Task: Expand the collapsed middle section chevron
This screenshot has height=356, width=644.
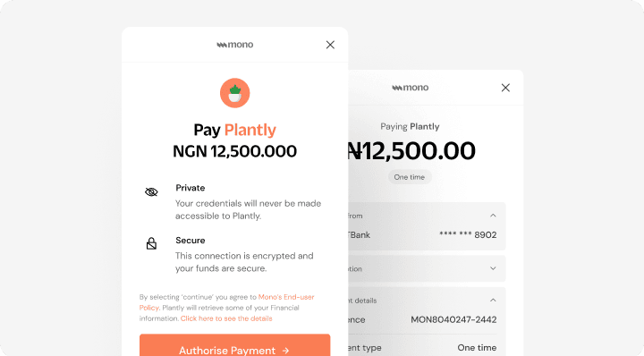Action: pyautogui.click(x=493, y=268)
